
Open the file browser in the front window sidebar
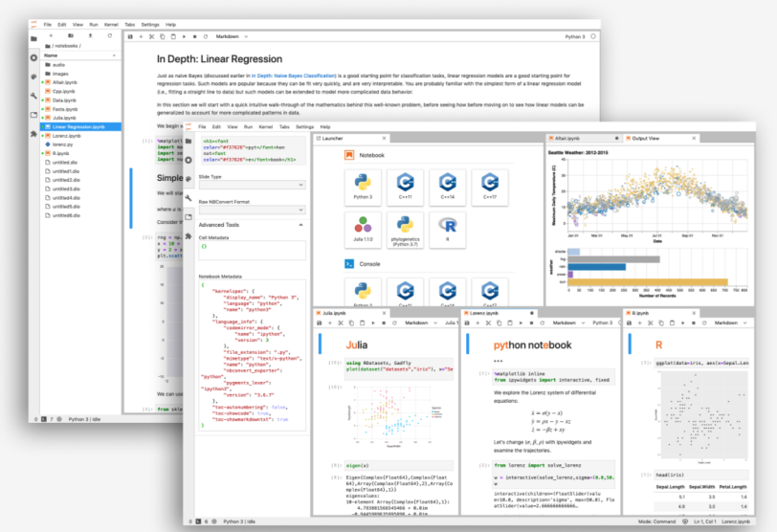(x=189, y=142)
